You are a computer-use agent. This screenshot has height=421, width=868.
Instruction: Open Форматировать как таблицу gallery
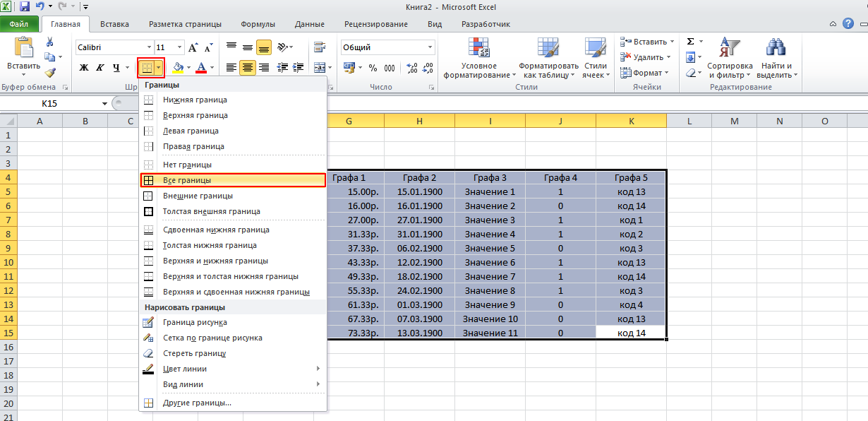click(548, 58)
